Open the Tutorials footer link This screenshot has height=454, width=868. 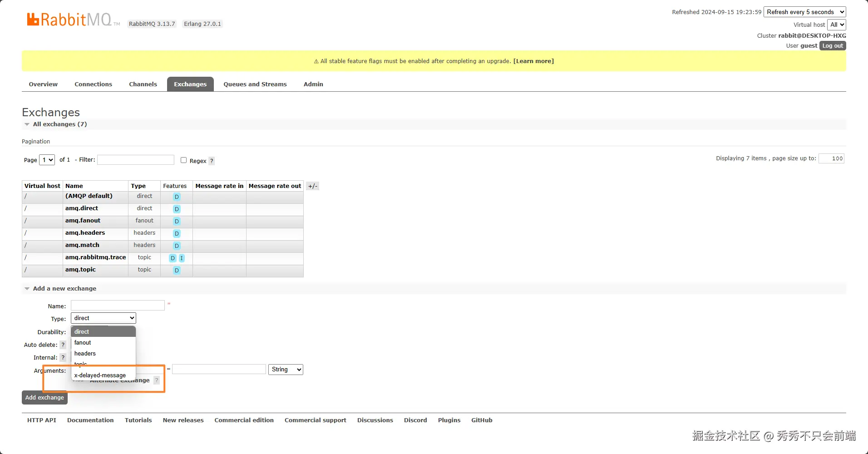coord(138,420)
